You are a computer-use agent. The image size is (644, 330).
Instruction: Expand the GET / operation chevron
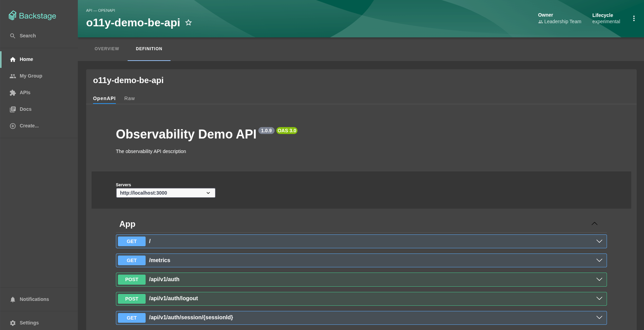tap(599, 241)
